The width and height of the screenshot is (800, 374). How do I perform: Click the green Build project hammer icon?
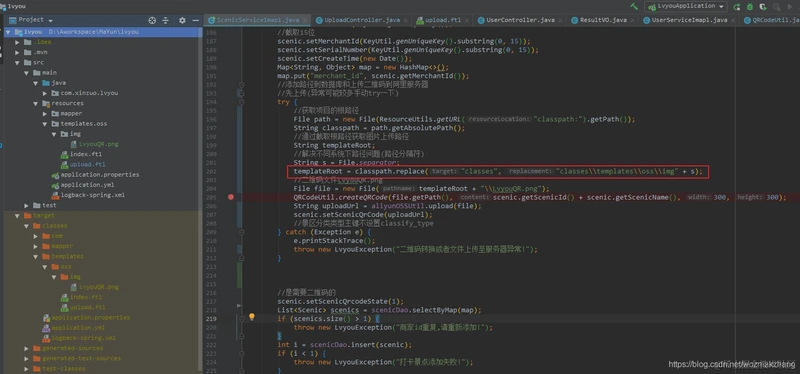tap(634, 7)
